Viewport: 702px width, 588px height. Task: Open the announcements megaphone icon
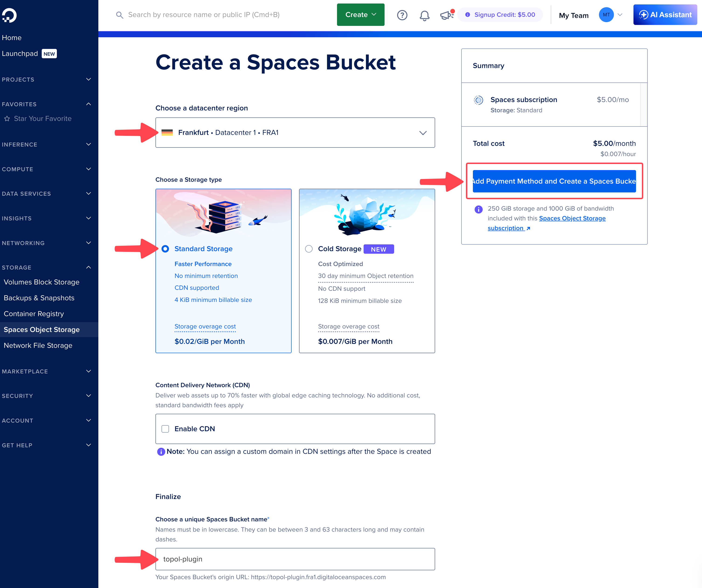(x=447, y=15)
